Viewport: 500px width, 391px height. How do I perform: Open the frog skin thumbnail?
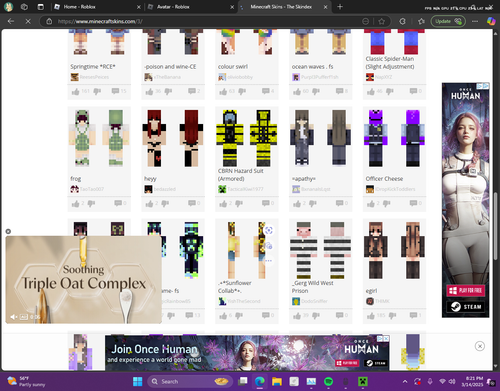click(99, 138)
